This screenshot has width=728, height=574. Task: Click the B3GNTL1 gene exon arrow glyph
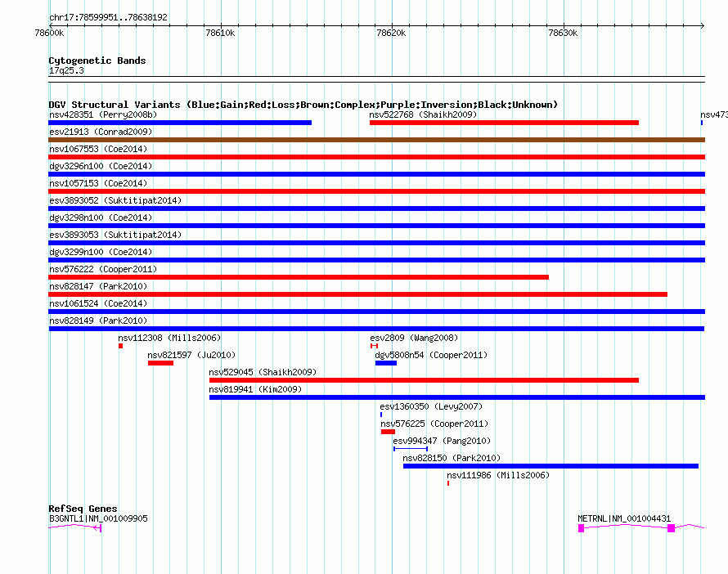pos(97,528)
